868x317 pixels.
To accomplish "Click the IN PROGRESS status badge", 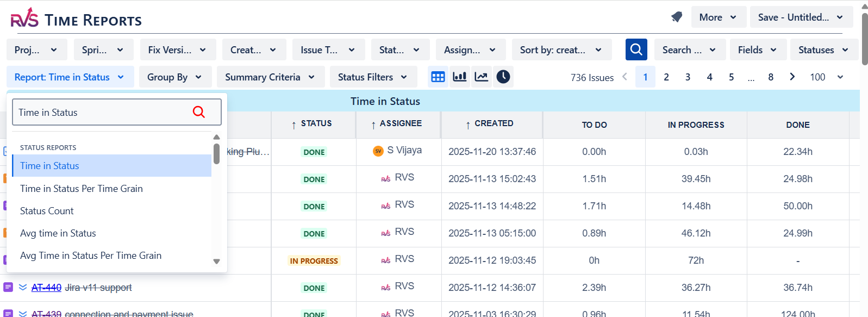I will (x=314, y=260).
